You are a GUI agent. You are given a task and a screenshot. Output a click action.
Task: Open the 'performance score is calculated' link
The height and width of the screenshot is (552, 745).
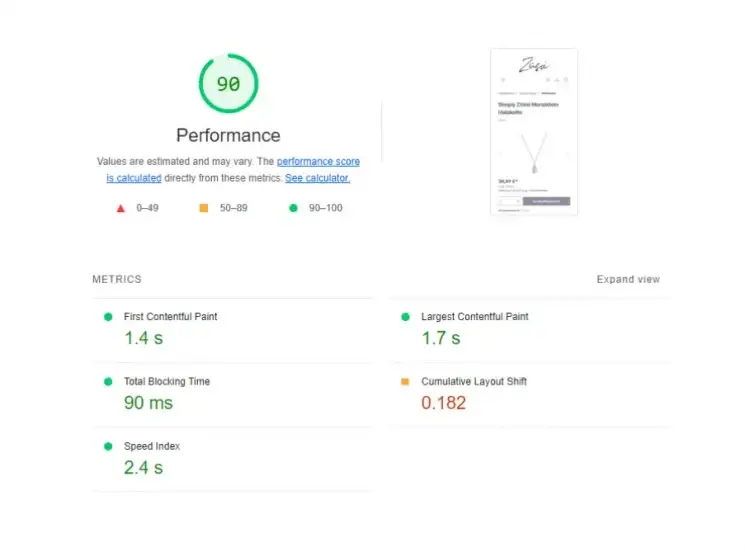tap(318, 162)
